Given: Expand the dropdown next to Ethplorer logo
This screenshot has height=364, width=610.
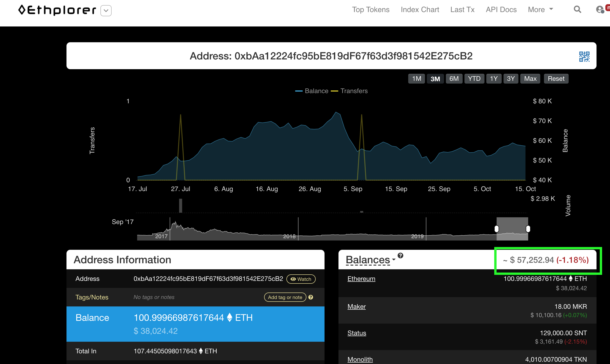Looking at the screenshot, I should click(x=106, y=11).
